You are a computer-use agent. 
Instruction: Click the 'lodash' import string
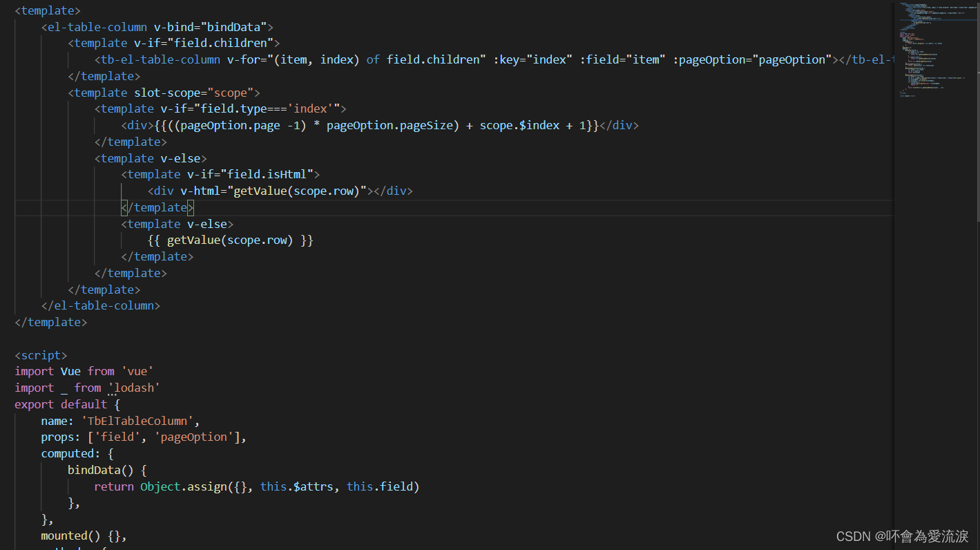134,388
